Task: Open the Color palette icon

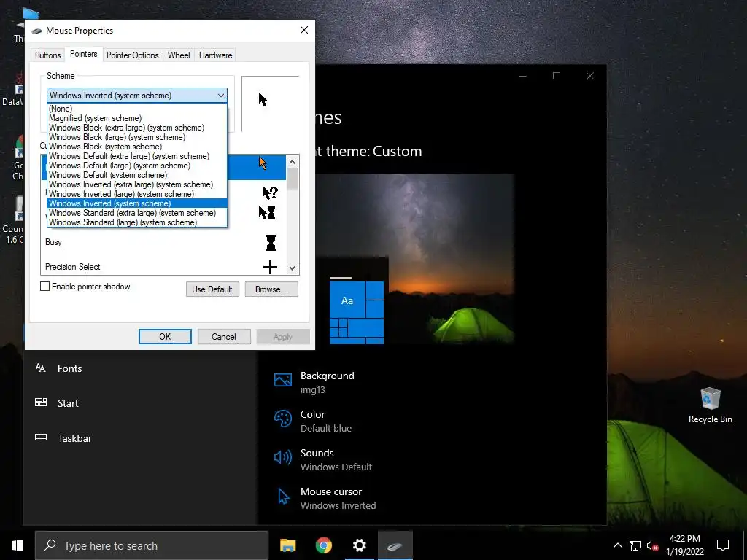Action: click(282, 419)
